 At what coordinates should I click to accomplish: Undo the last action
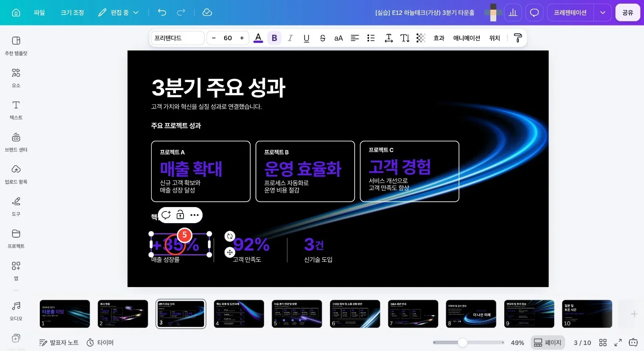point(162,12)
